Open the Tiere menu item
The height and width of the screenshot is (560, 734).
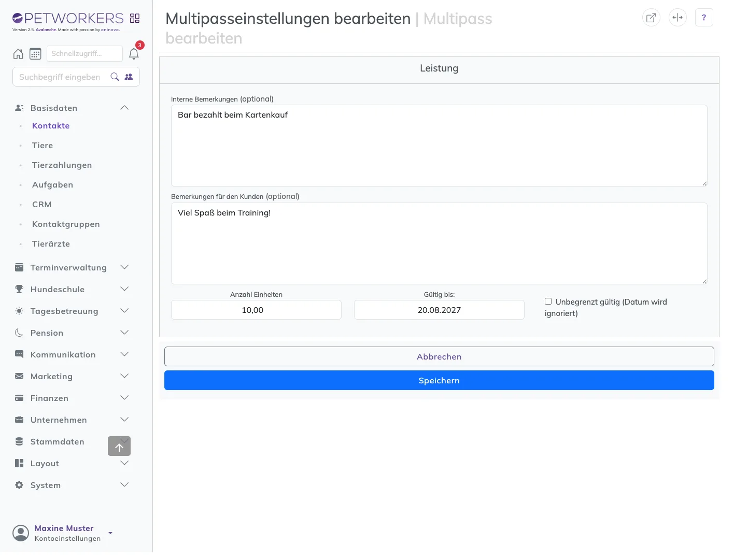click(43, 146)
